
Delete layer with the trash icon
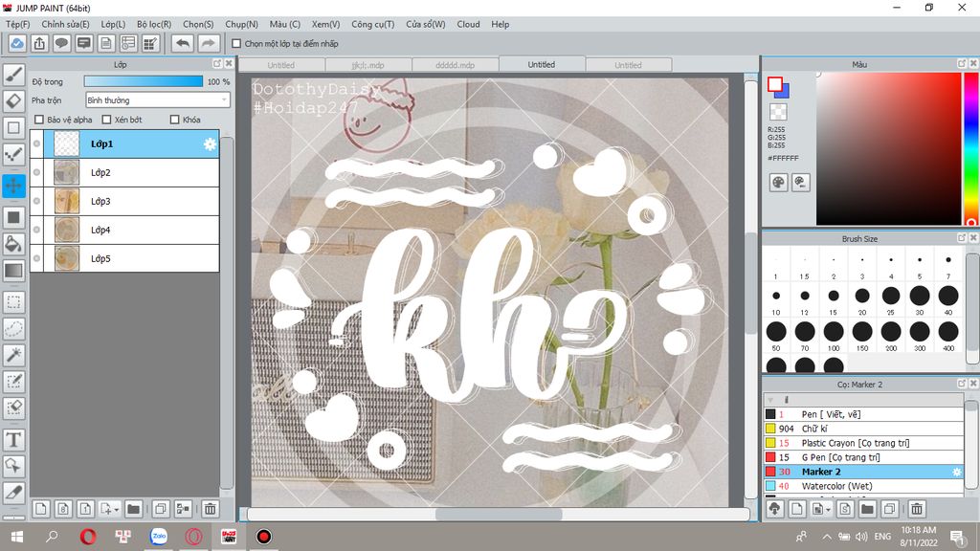pyautogui.click(x=210, y=509)
